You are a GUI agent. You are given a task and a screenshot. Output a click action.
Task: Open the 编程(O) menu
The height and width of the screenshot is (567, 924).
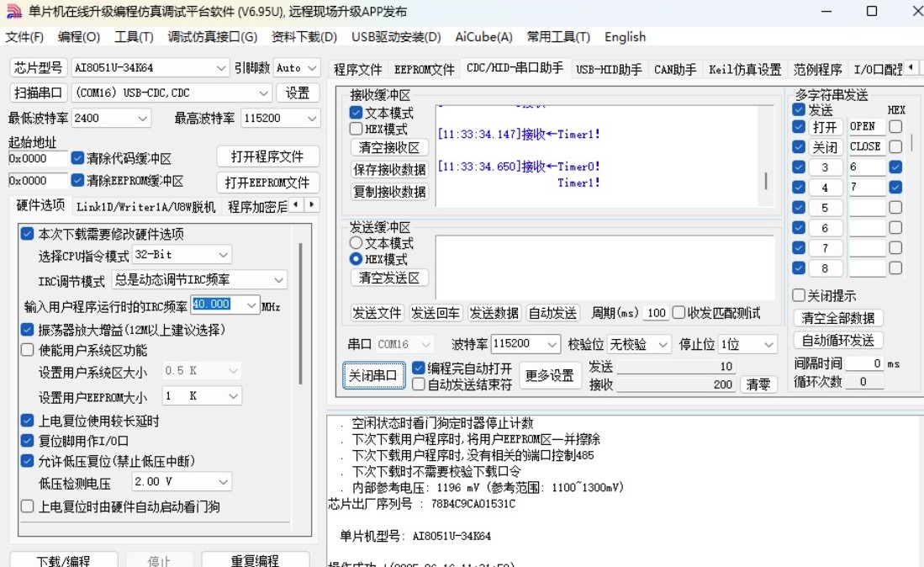click(79, 36)
